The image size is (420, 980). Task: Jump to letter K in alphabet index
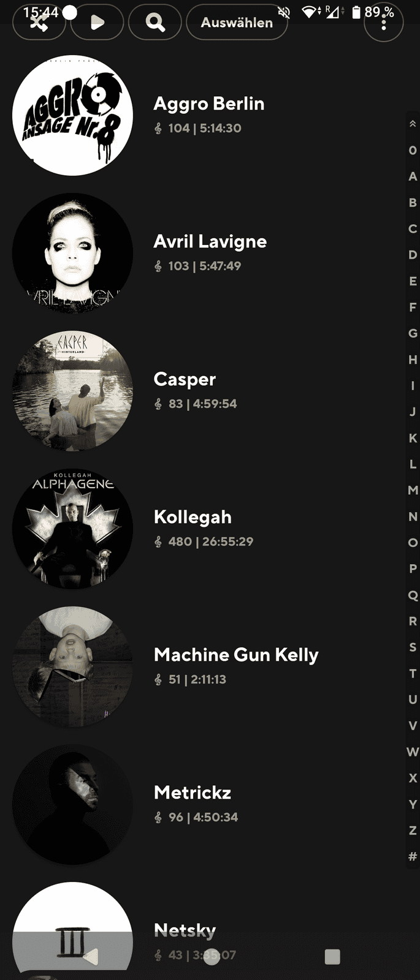tap(413, 438)
